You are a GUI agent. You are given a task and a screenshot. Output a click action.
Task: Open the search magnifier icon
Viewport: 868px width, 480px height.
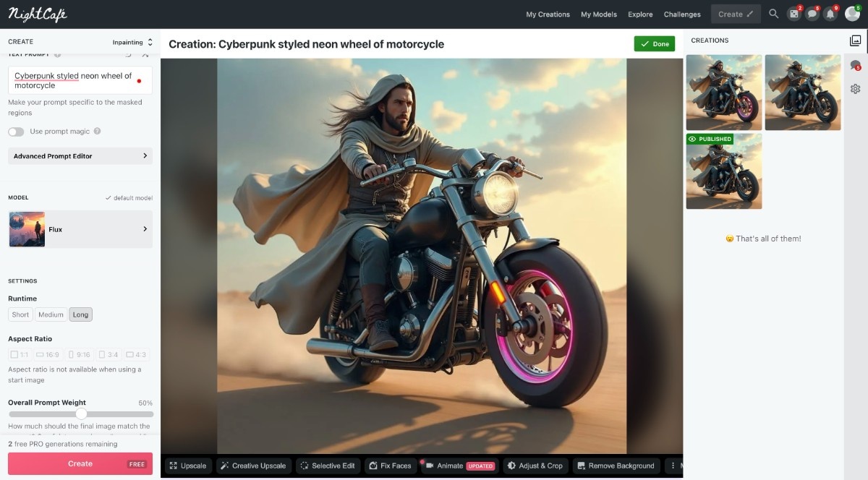point(774,14)
